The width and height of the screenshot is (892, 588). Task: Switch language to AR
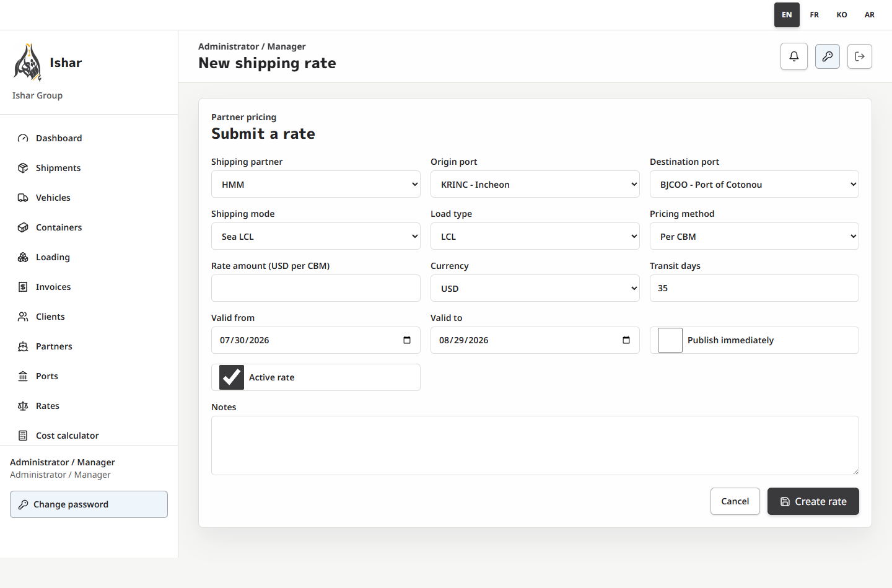pos(870,15)
